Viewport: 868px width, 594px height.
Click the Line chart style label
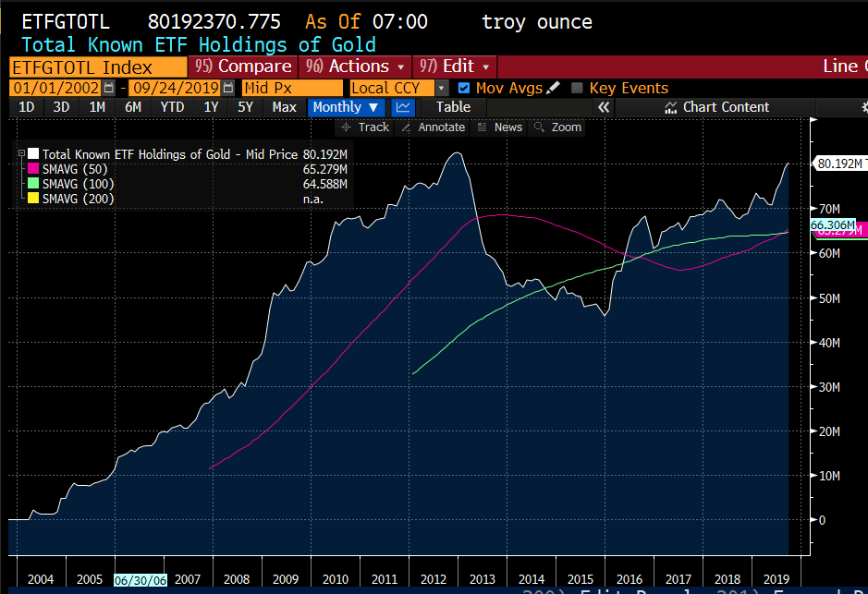(x=844, y=67)
